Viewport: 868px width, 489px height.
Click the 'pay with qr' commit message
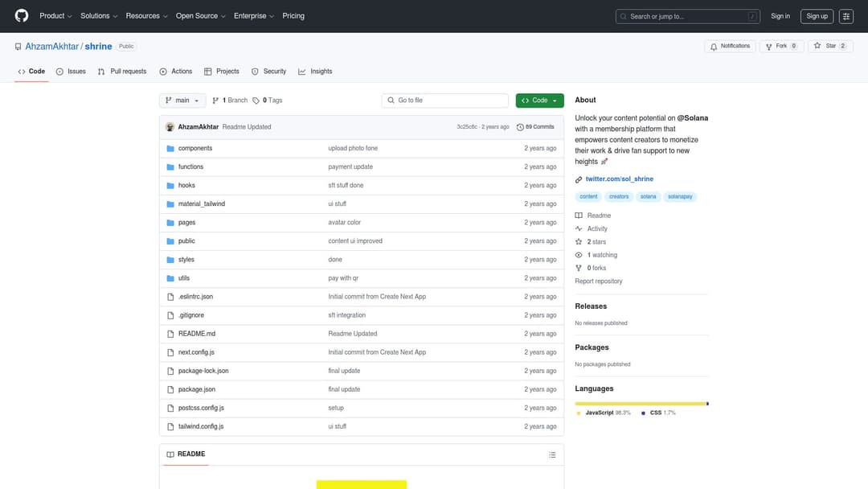[x=343, y=278]
